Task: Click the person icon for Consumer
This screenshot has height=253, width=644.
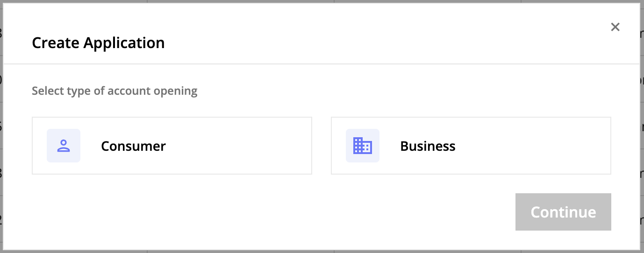Action: 64,146
